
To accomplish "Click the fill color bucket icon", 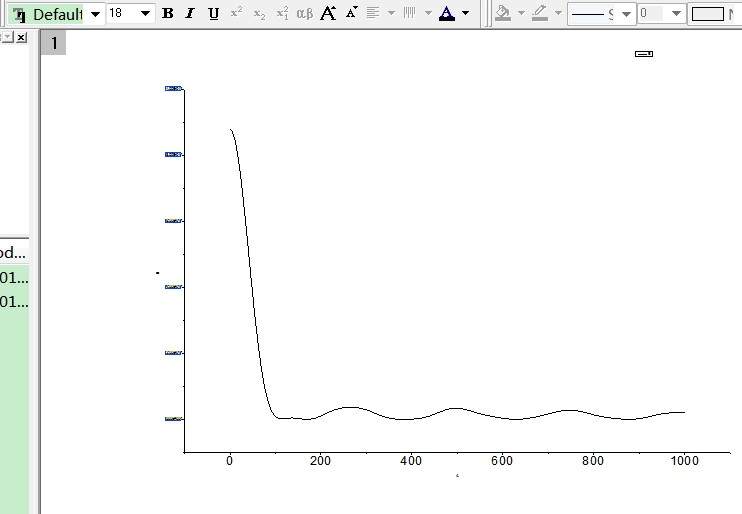I will (x=503, y=13).
